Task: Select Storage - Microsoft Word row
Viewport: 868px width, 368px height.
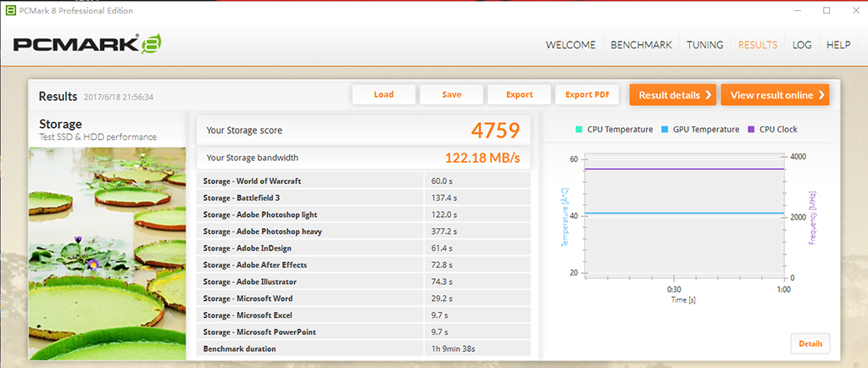Action: (364, 298)
